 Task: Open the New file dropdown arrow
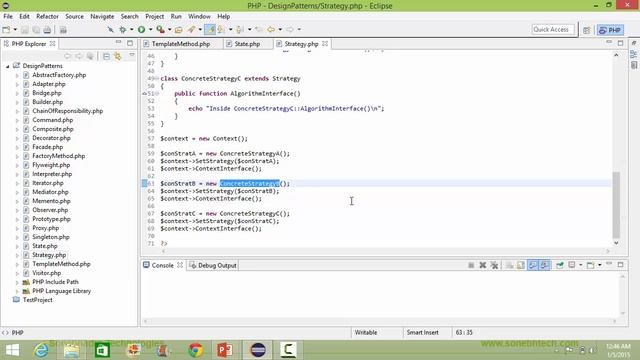click(x=15, y=29)
